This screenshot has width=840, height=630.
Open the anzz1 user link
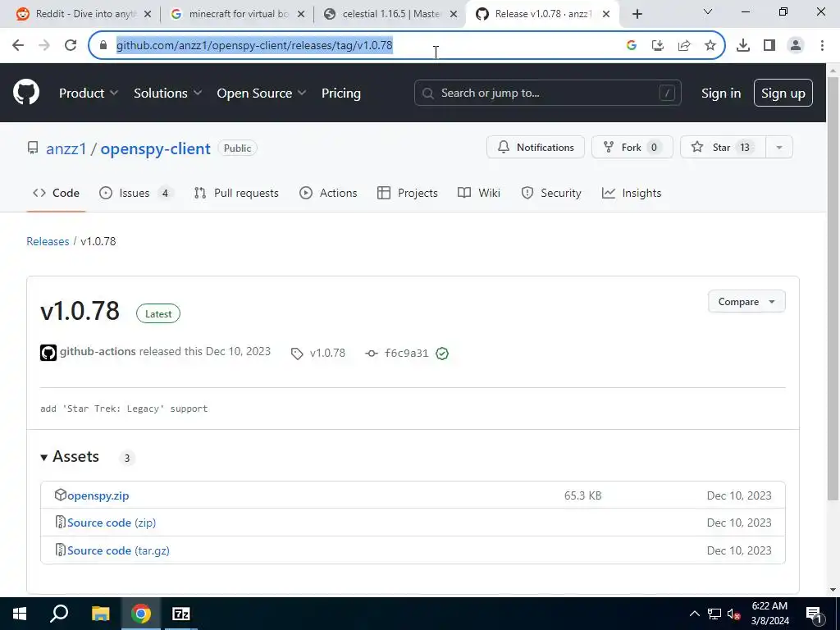[x=66, y=148]
